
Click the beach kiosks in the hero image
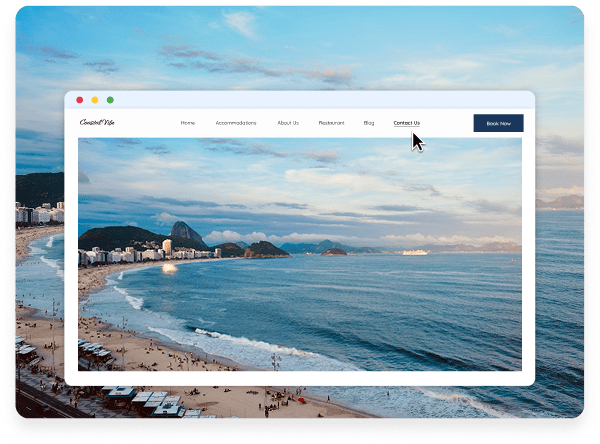pos(95,352)
